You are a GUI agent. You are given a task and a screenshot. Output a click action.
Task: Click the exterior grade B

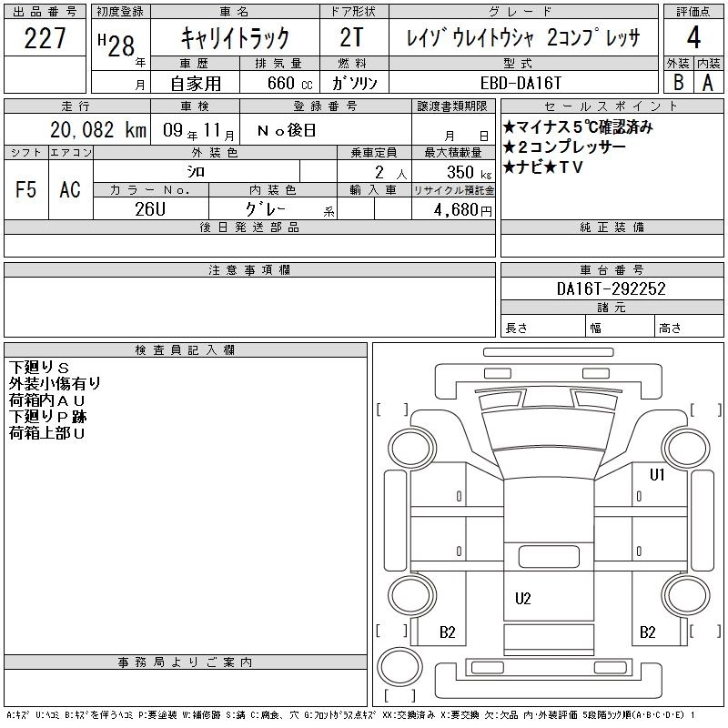[678, 83]
